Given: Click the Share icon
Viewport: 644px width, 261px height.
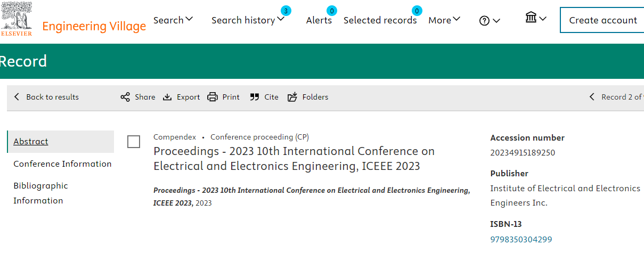Looking at the screenshot, I should coord(125,97).
